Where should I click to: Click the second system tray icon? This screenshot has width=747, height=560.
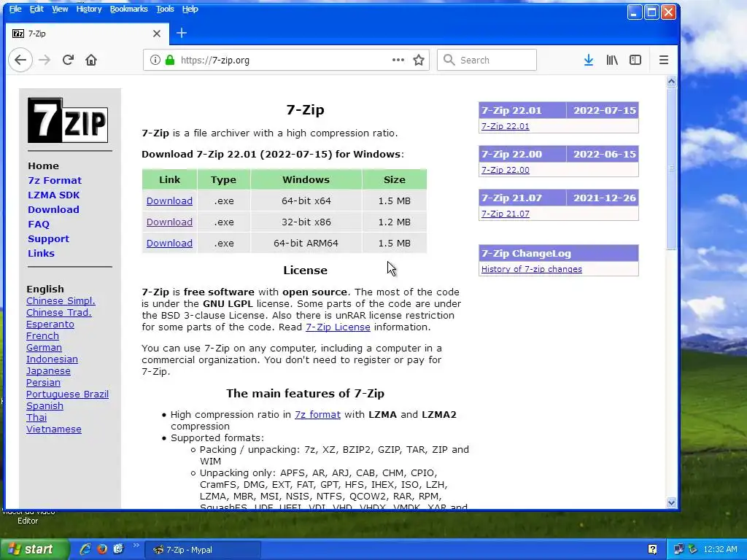point(693,550)
